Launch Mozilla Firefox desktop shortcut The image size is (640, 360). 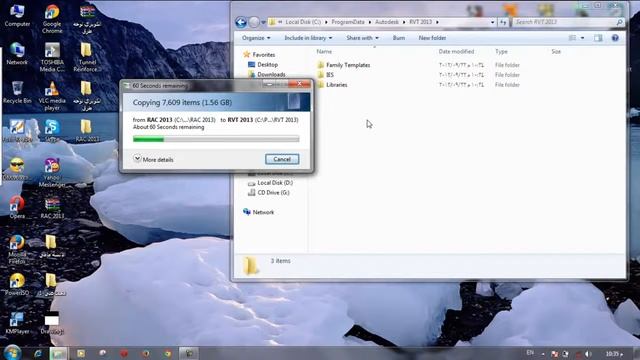click(17, 249)
